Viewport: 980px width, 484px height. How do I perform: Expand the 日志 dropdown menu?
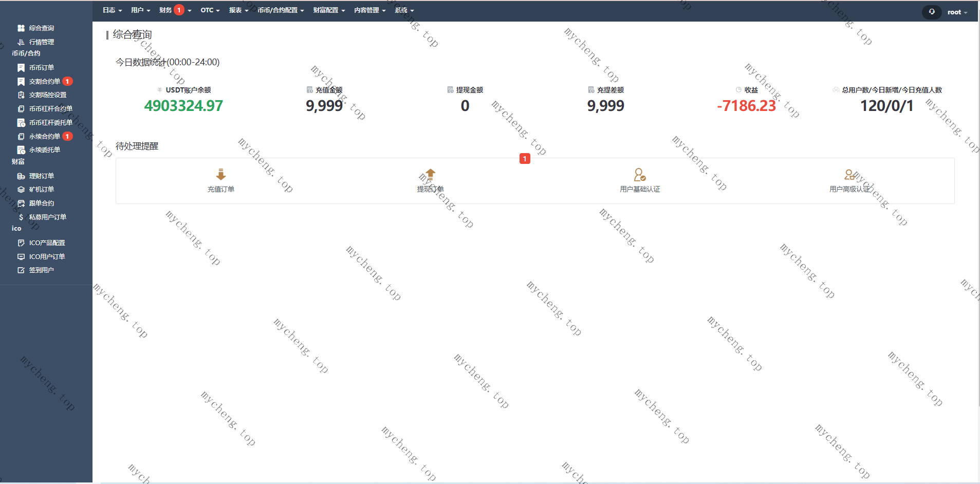tap(112, 10)
